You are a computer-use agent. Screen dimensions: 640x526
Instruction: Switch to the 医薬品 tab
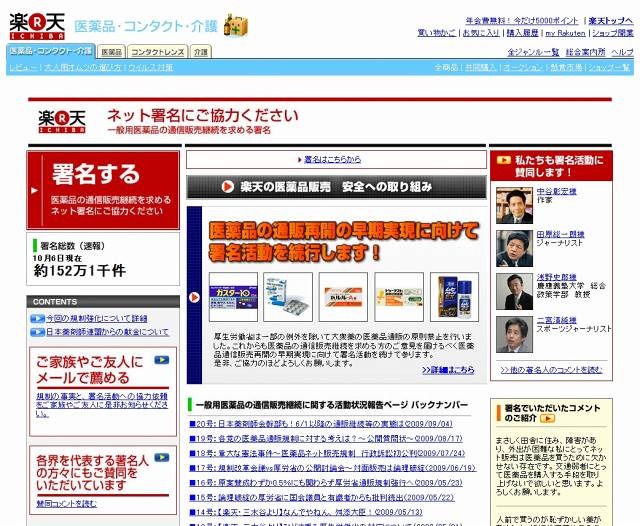pyautogui.click(x=111, y=52)
